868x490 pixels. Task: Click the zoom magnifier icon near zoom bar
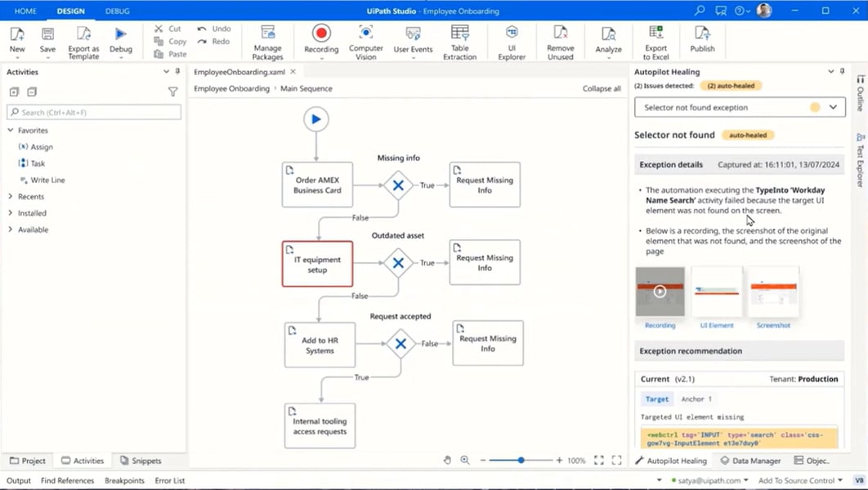465,460
